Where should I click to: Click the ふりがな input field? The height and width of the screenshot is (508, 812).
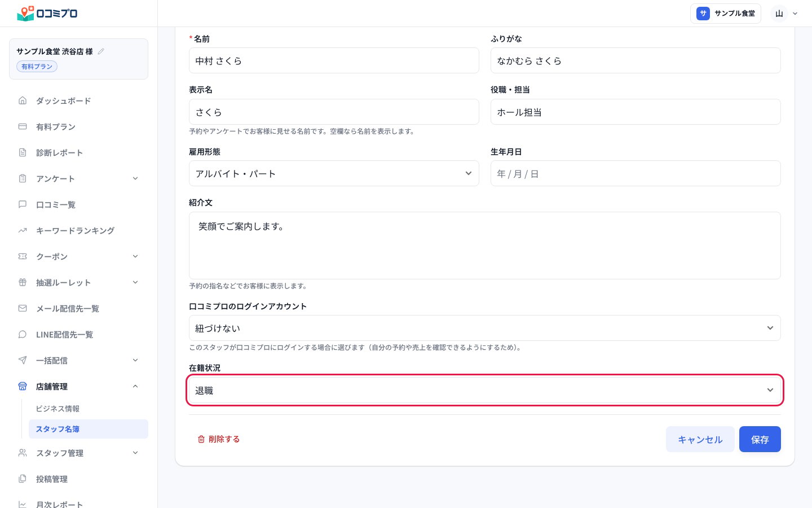pos(636,60)
